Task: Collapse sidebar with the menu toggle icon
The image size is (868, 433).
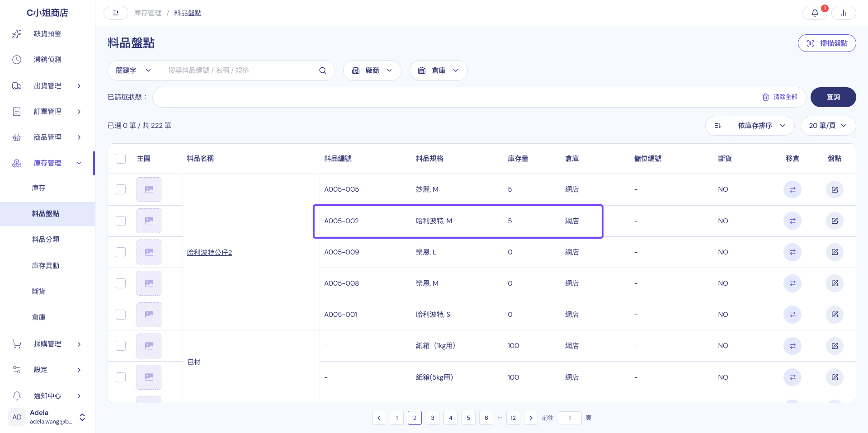Action: coord(116,13)
